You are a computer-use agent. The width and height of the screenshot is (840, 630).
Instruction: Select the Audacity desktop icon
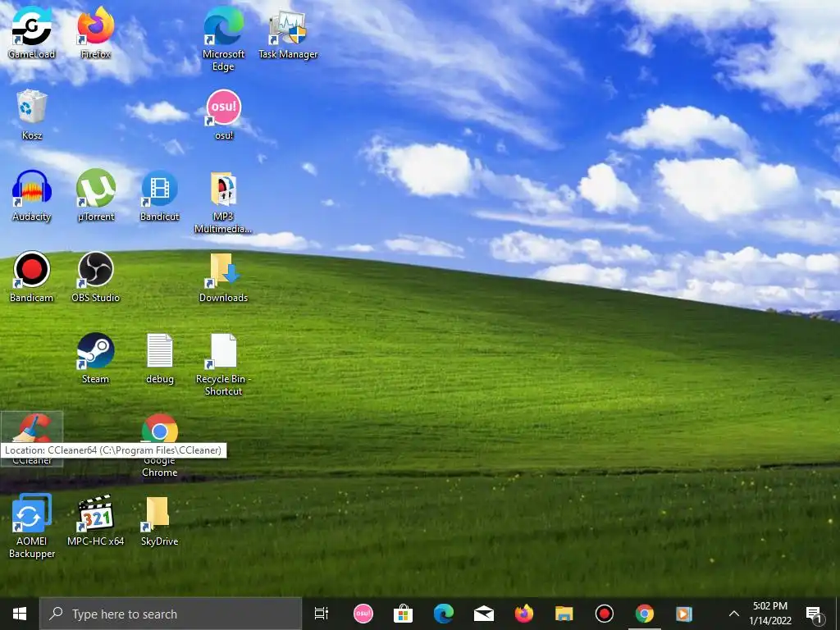[32, 195]
